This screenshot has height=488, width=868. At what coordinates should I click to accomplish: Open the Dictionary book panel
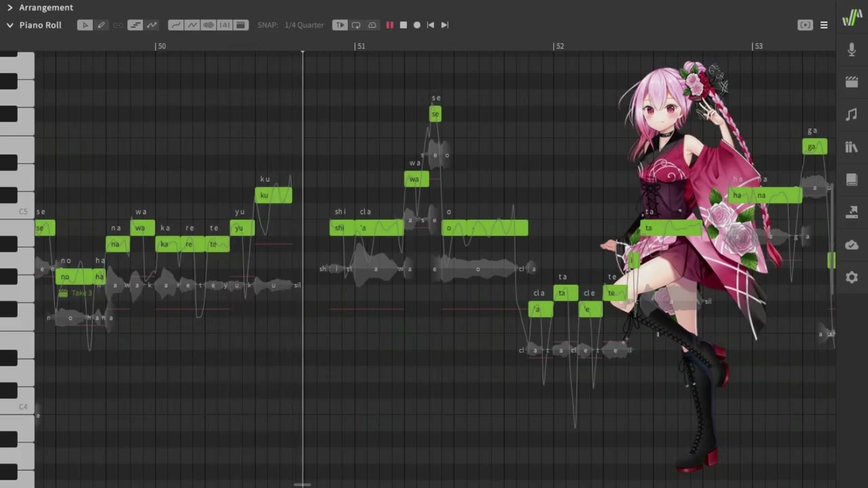[852, 180]
